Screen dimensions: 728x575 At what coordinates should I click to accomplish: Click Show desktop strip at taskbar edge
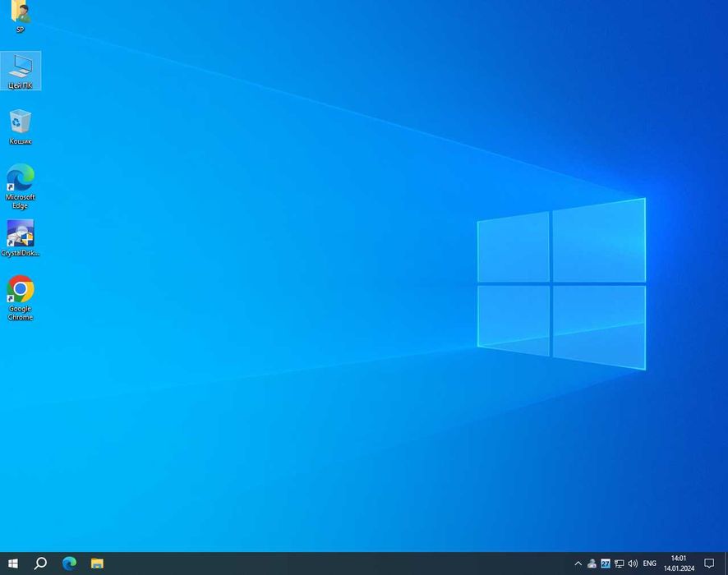click(726, 563)
